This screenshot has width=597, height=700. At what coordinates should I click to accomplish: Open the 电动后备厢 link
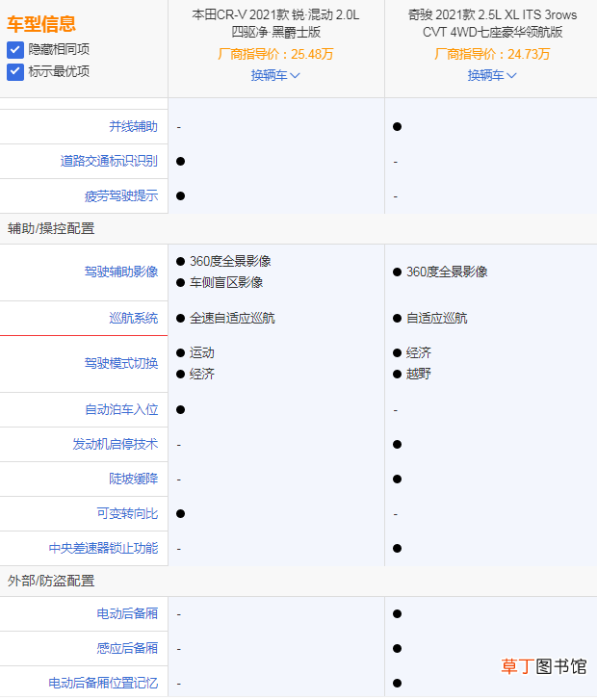tap(127, 614)
